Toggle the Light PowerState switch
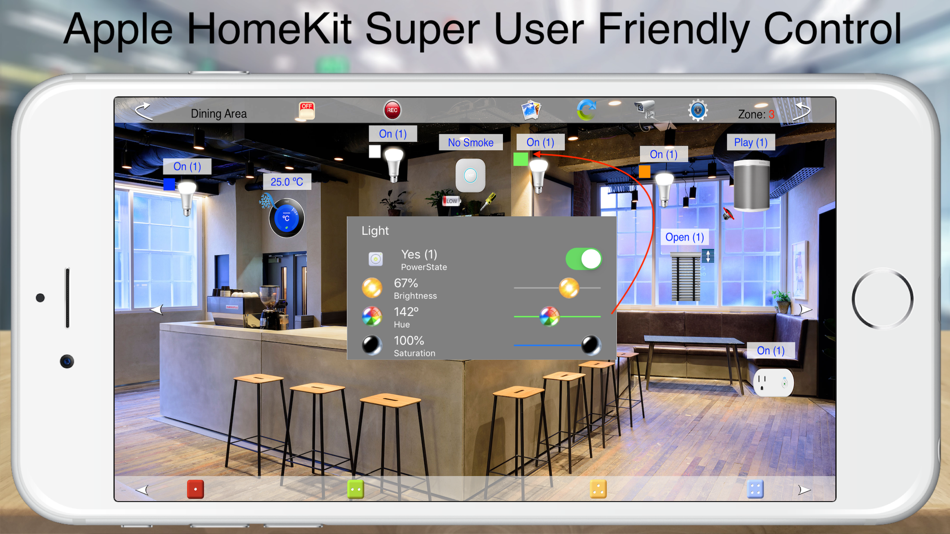This screenshot has height=534, width=950. [x=583, y=259]
